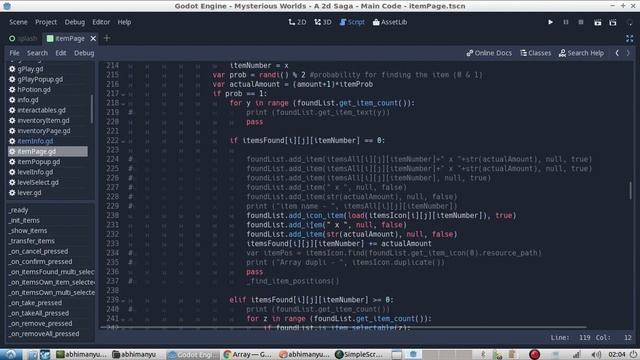Screen dimensions: 640x360
Task: Switch to the splash scene tab
Action: pyautogui.click(x=23, y=38)
